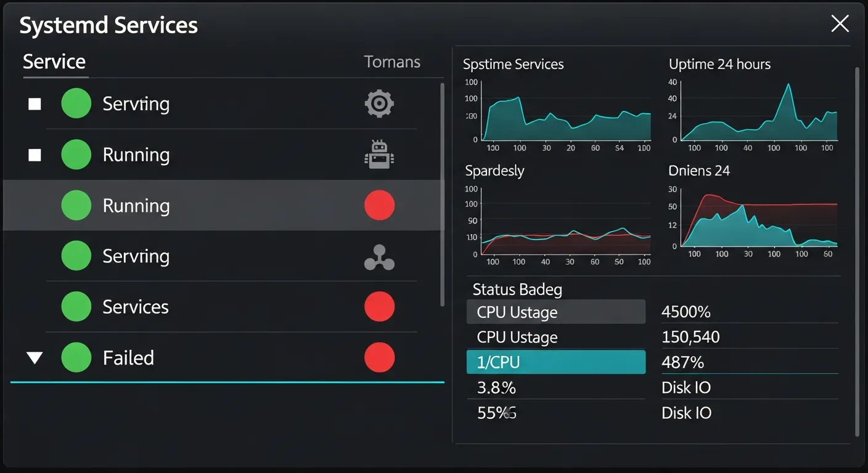Click the Disk IO label

pyautogui.click(x=686, y=387)
